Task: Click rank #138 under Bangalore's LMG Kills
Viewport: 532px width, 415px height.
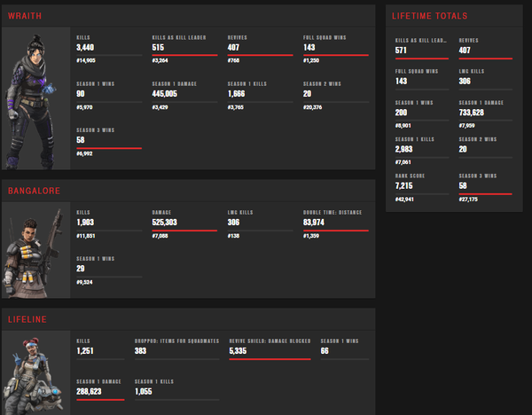Action: 233,236
